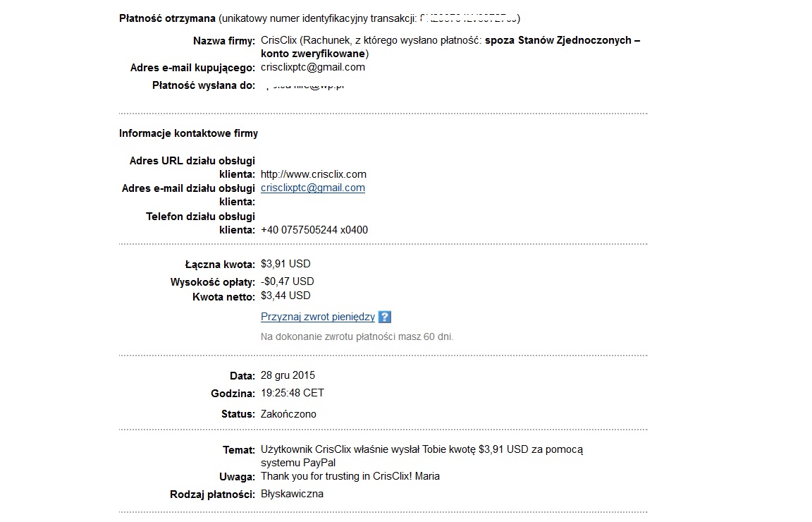Image resolution: width=812 pixels, height=522 pixels.
Task: Click the total amount $3,91 USD
Action: (x=285, y=264)
